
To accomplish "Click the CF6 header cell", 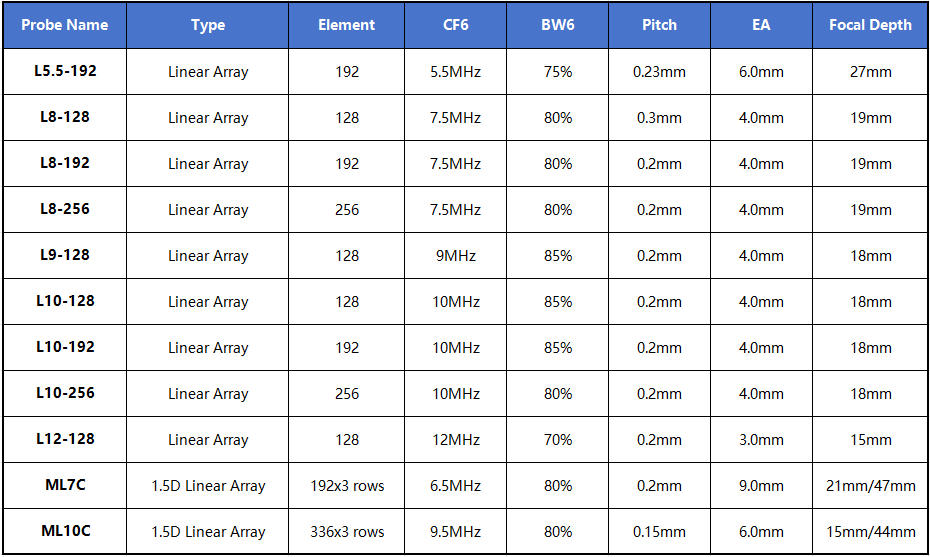I will click(x=456, y=25).
